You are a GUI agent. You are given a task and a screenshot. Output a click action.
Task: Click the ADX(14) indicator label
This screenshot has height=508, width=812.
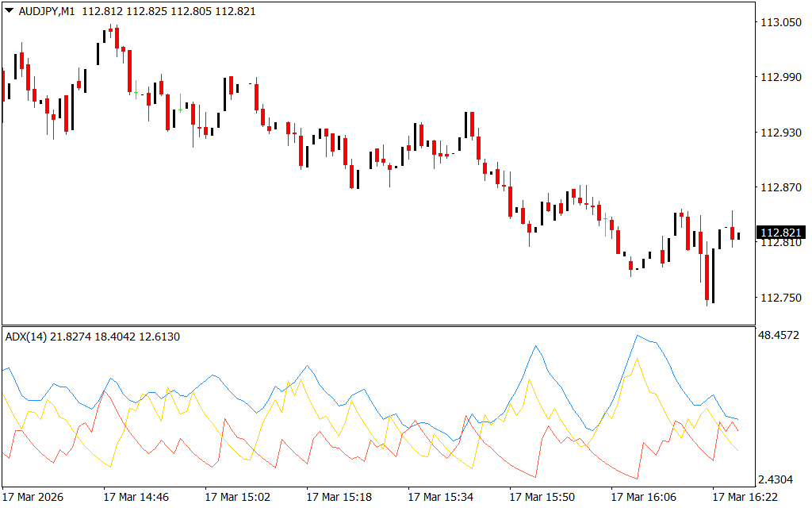[26, 337]
